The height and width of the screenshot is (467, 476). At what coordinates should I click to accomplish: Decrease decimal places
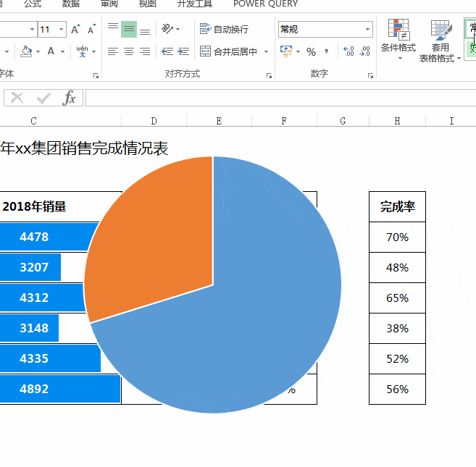click(364, 51)
